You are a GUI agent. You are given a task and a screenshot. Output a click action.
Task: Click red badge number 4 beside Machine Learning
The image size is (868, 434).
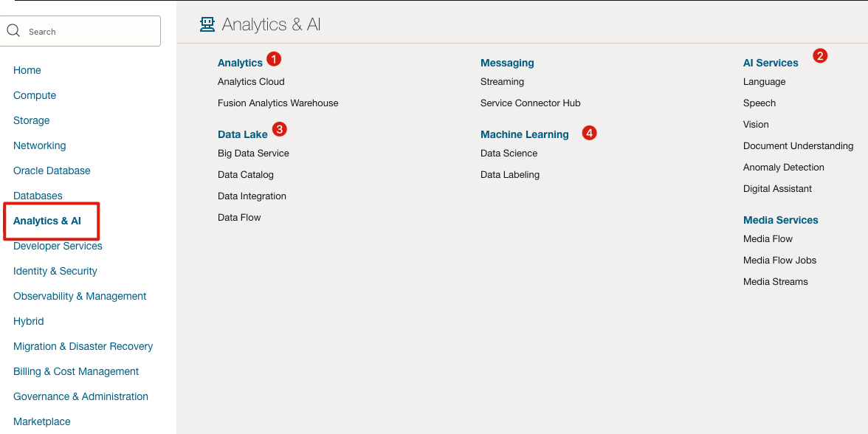tap(588, 133)
